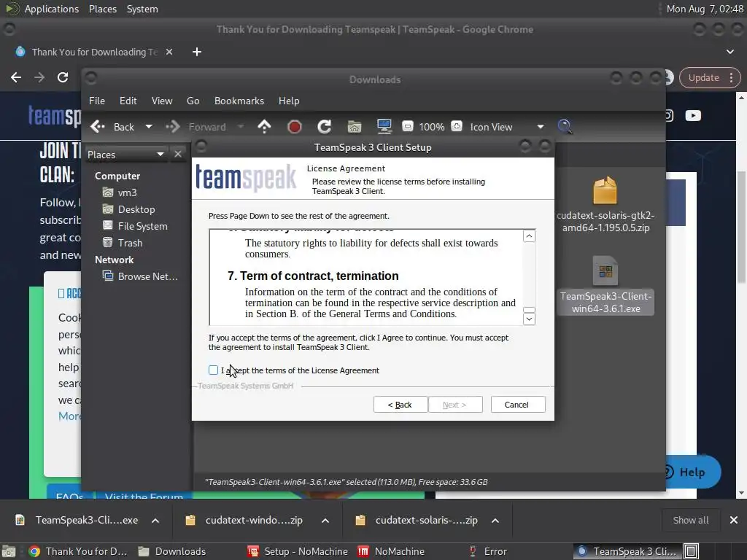Close the Places sidebar pane

[x=178, y=154]
